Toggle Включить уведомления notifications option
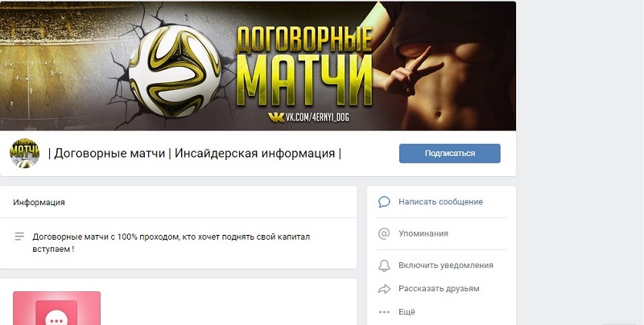Screen dimensions: 644x325 click(x=446, y=265)
